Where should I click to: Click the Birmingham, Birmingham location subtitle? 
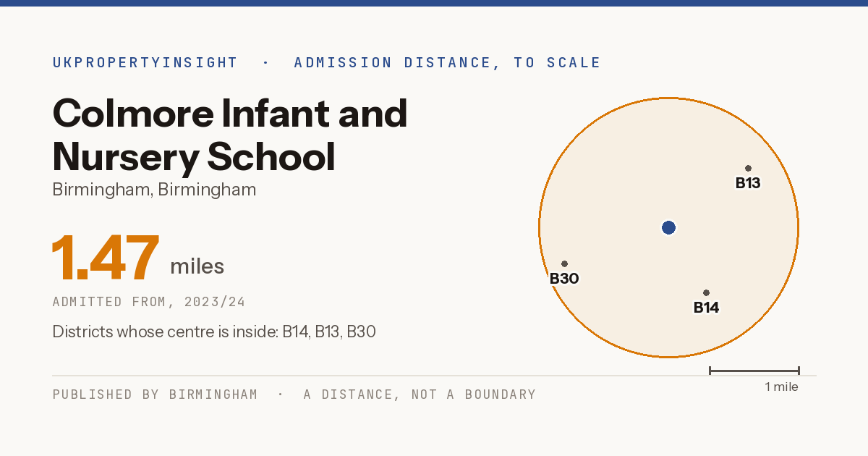(x=154, y=190)
